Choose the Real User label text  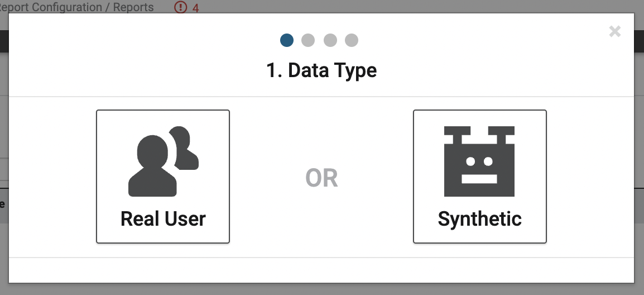pos(163,219)
